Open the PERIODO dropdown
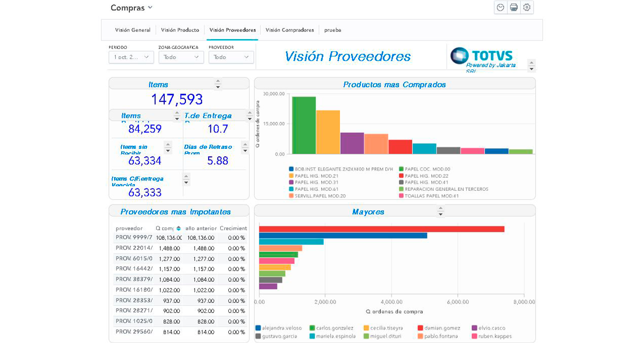 tap(131, 57)
